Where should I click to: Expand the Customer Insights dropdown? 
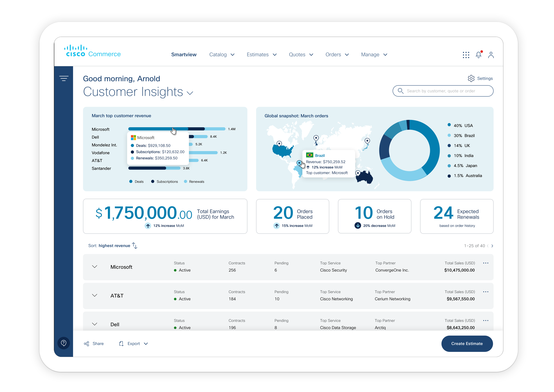(190, 93)
